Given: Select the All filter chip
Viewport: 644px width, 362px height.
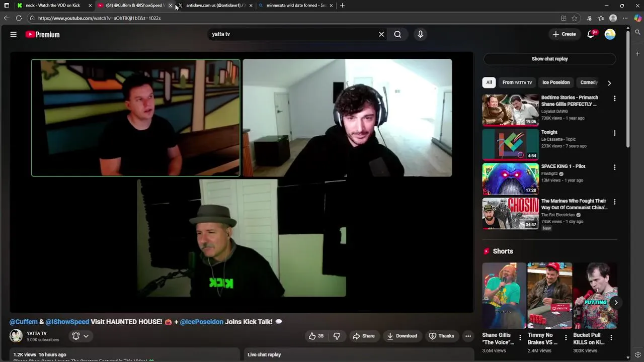Looking at the screenshot, I should [x=489, y=82].
